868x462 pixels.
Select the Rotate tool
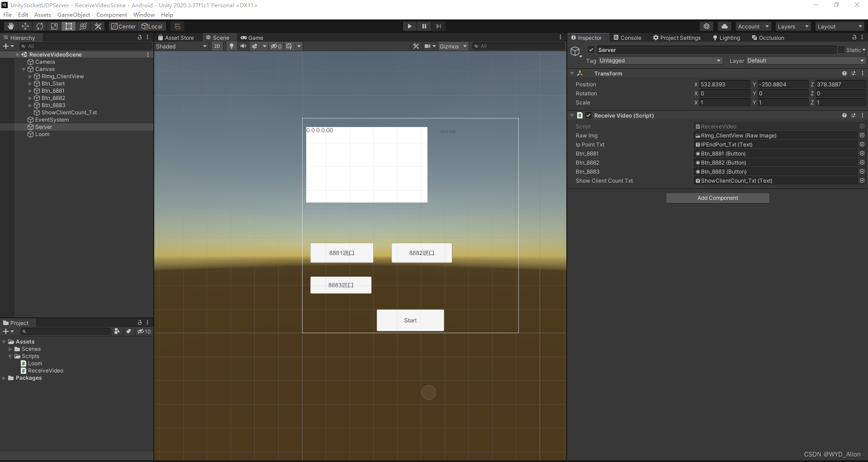(x=39, y=26)
